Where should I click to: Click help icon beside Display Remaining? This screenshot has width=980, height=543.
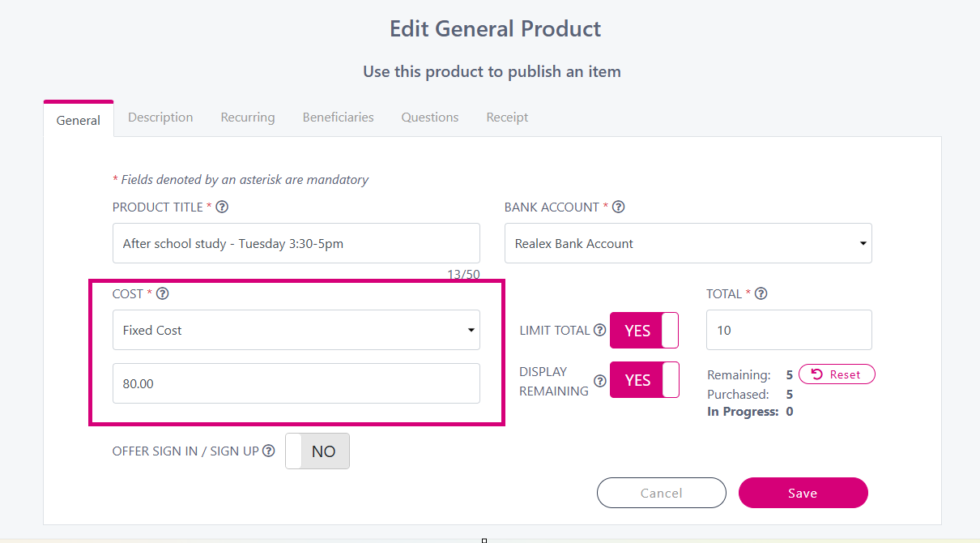tap(599, 381)
